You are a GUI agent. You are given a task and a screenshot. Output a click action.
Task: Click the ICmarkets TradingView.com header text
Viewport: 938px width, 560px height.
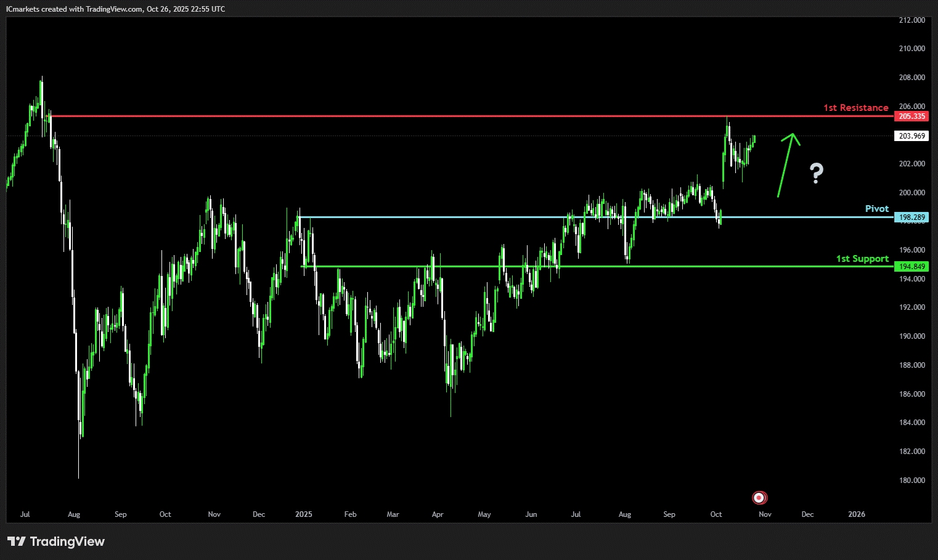point(115,9)
